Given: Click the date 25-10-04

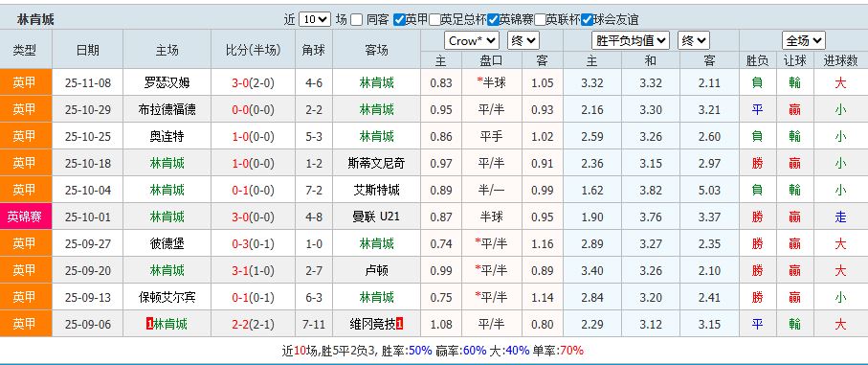Looking at the screenshot, I should [87, 190].
